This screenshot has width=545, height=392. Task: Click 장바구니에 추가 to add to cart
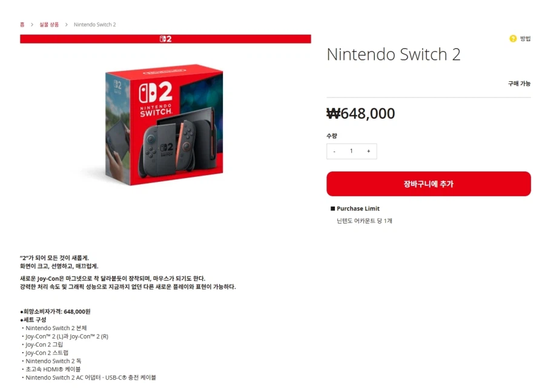click(429, 184)
